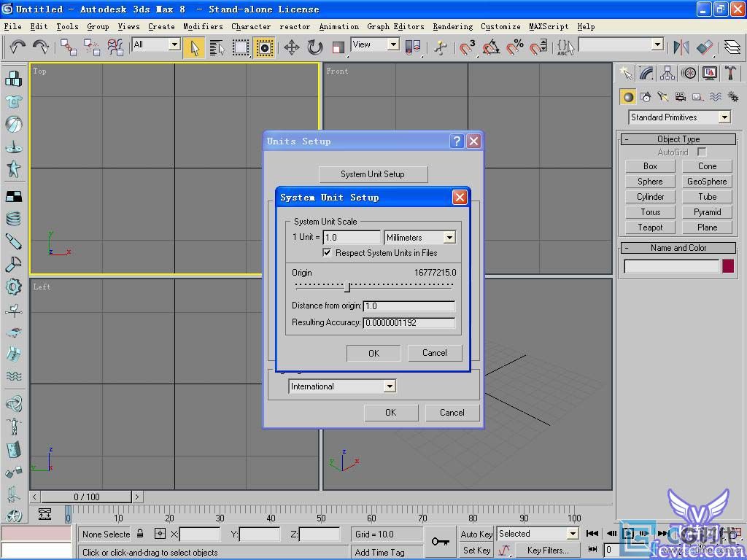747x560 pixels.
Task: Open the Selected key filter dropdown
Action: click(x=573, y=533)
